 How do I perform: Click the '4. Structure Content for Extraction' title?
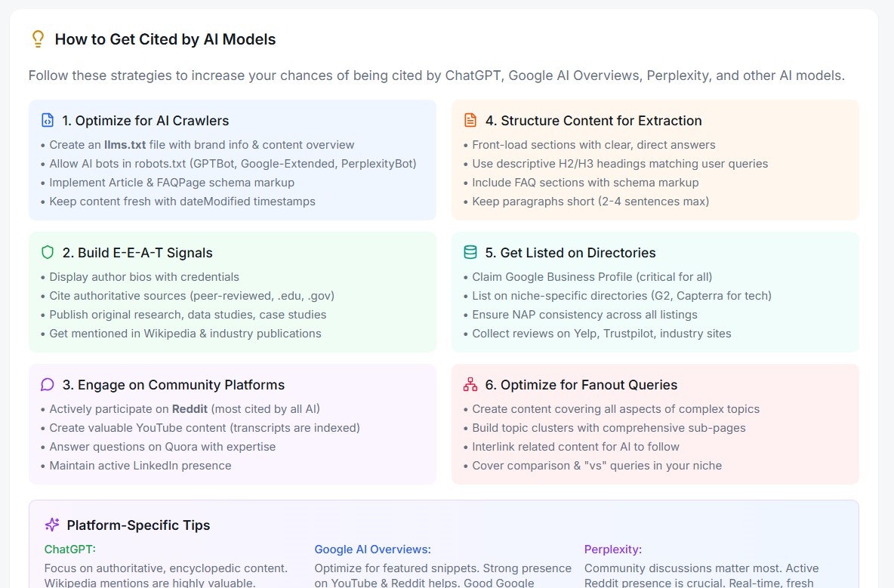tap(593, 121)
